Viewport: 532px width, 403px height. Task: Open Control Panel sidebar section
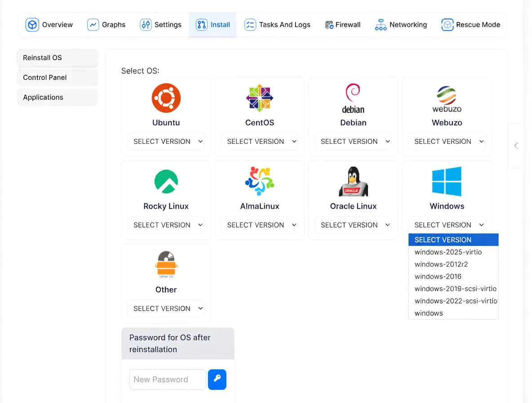(58, 77)
